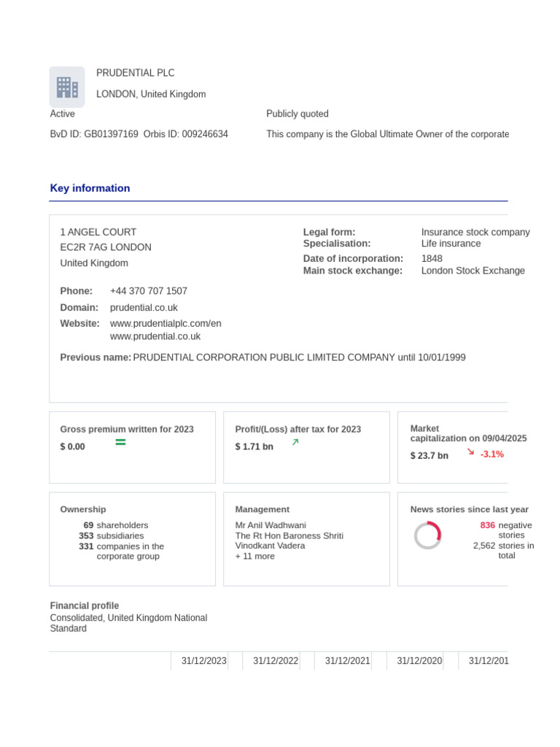Click the 353 subsidiaries entry
Image resolution: width=560 pixels, height=747 pixels.
[x=112, y=535]
